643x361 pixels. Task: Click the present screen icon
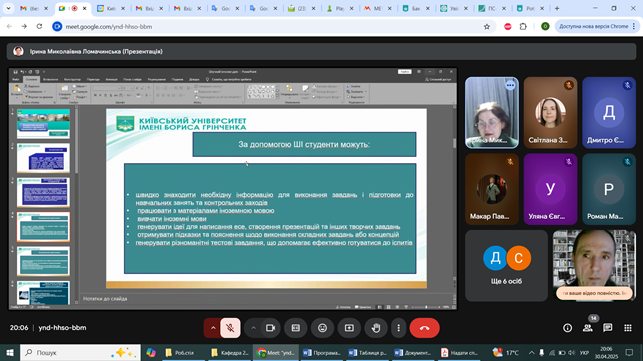349,328
